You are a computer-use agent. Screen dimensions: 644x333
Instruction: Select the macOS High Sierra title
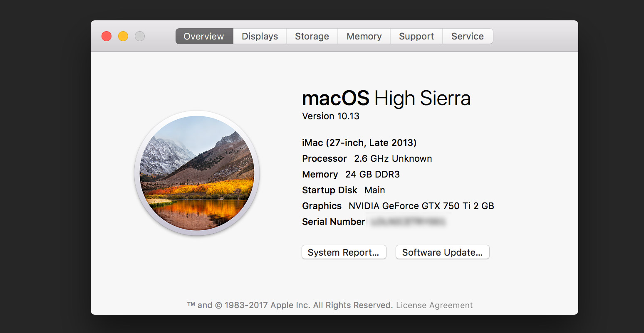point(386,99)
